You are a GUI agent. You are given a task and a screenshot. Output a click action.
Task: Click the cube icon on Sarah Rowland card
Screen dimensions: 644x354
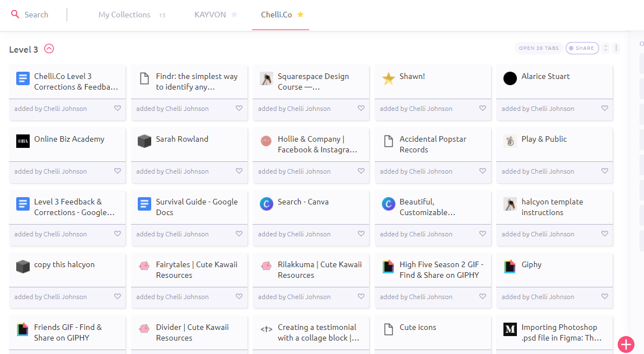[144, 141]
